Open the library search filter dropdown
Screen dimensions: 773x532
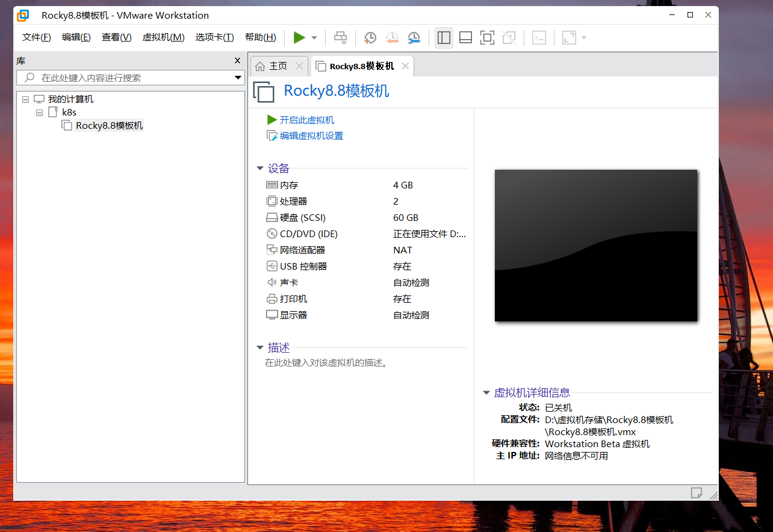coord(238,78)
